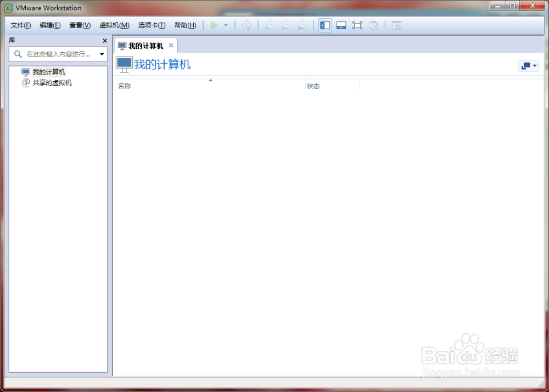
Task: Open the 帮助(H) menu
Action: [185, 25]
